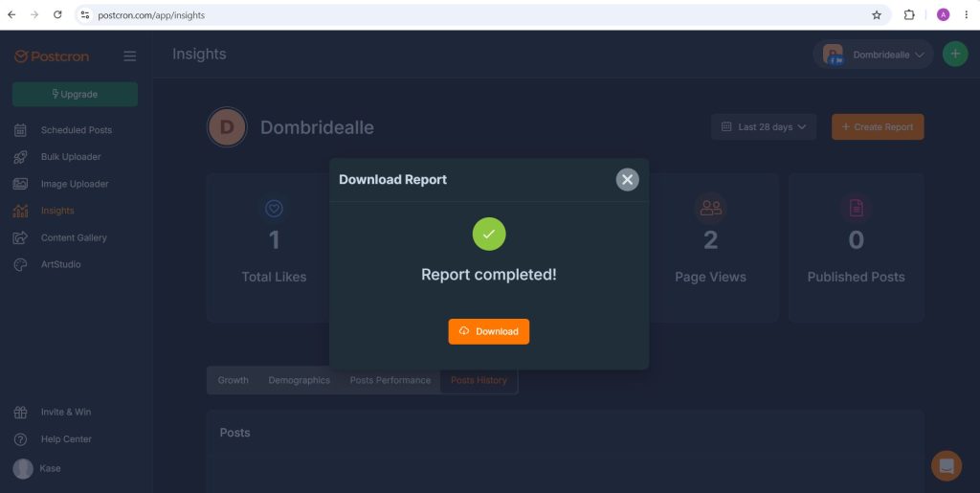Open the browser extensions puzzle icon
The image size is (980, 493).
point(909,15)
